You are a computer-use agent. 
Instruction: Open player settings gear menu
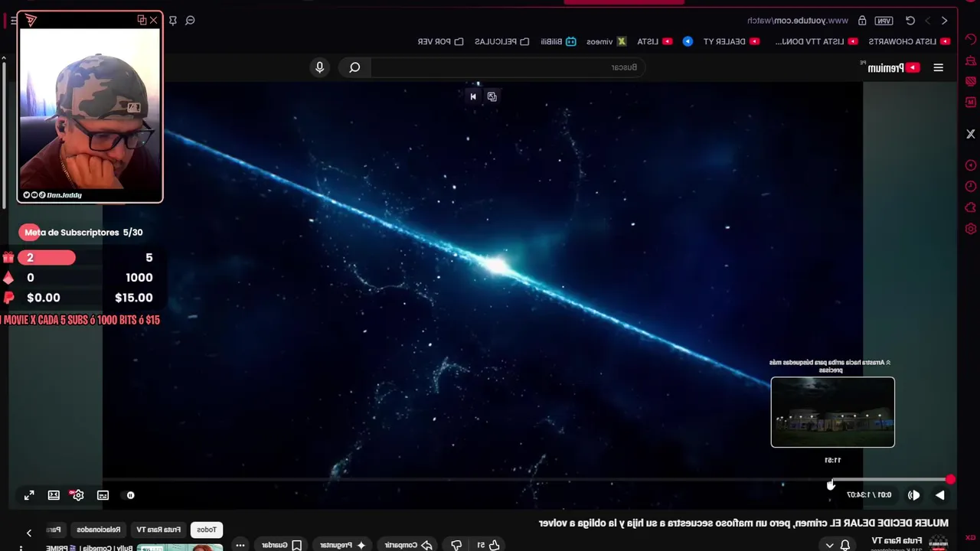77,495
